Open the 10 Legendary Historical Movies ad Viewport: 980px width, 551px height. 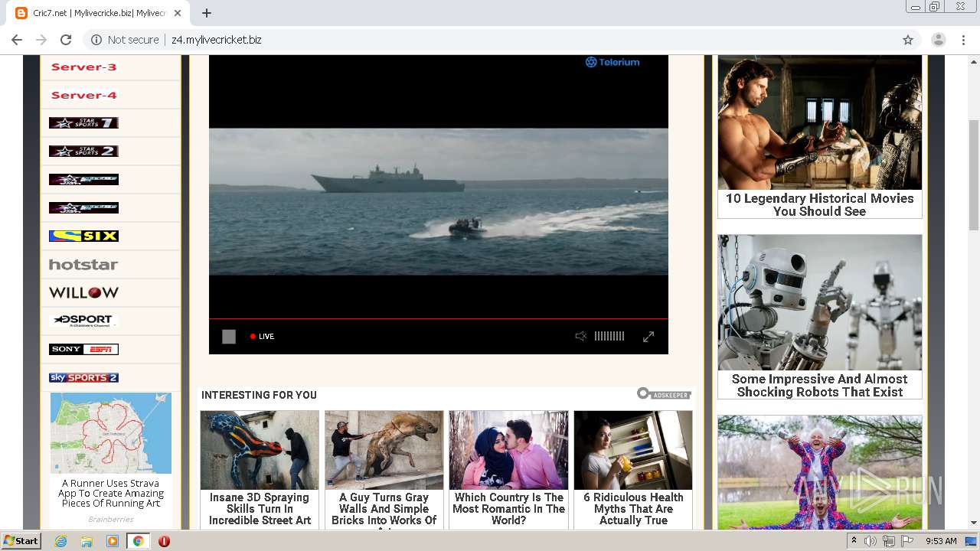[820, 205]
